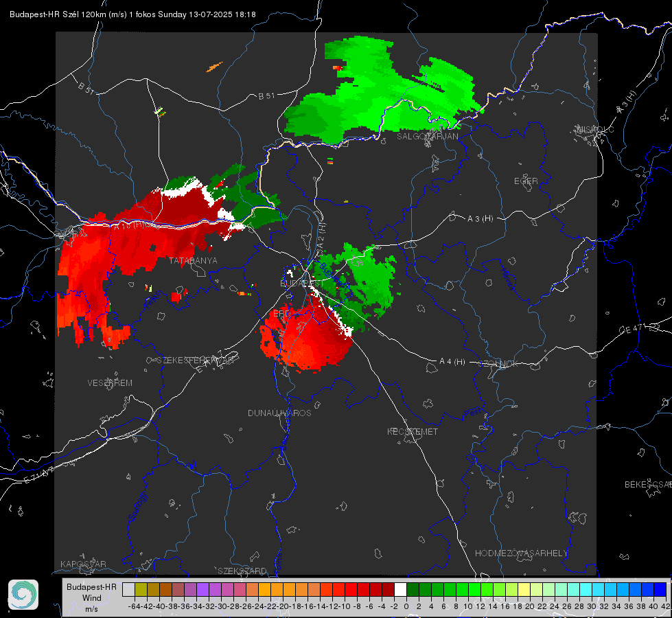Screen dimensions: 672x618
Task: Select the SZEKESFEHERVAR city label
Action: click(196, 360)
